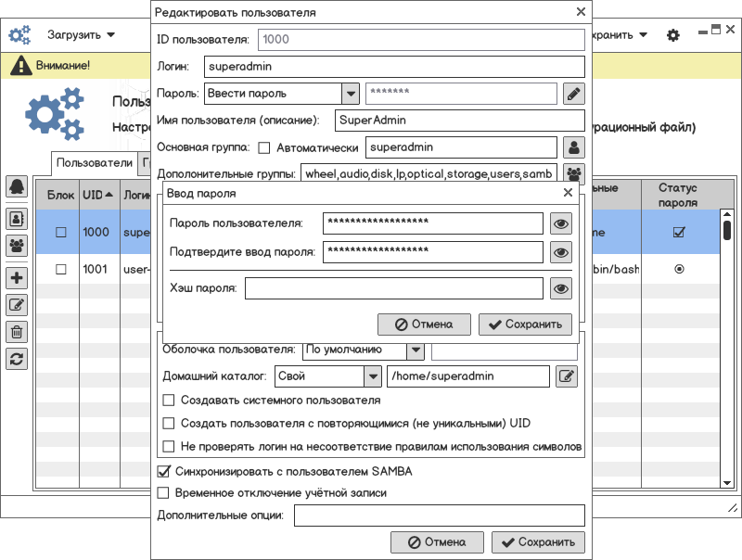The height and width of the screenshot is (560, 742).
Task: Click home directory edit icon
Action: click(567, 376)
